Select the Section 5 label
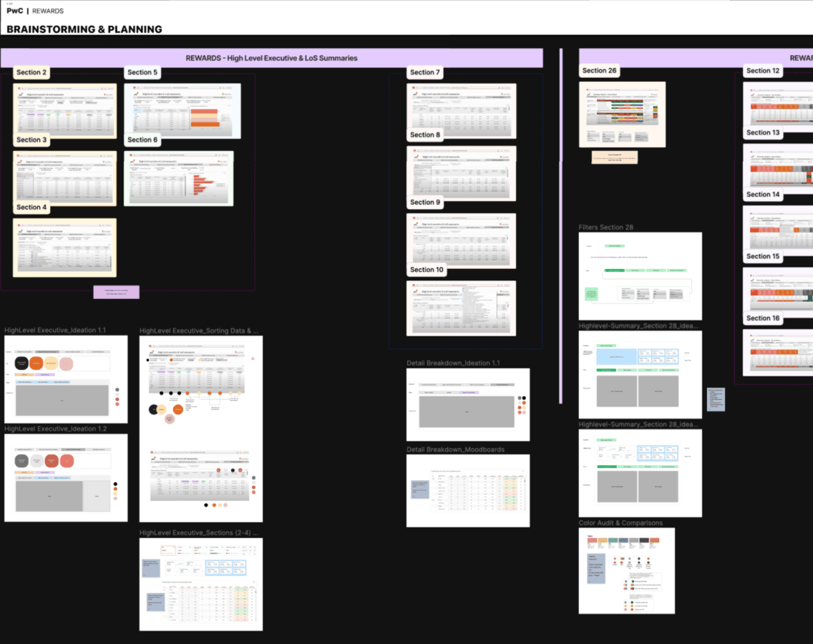Screen dimensions: 813x644 (x=143, y=72)
